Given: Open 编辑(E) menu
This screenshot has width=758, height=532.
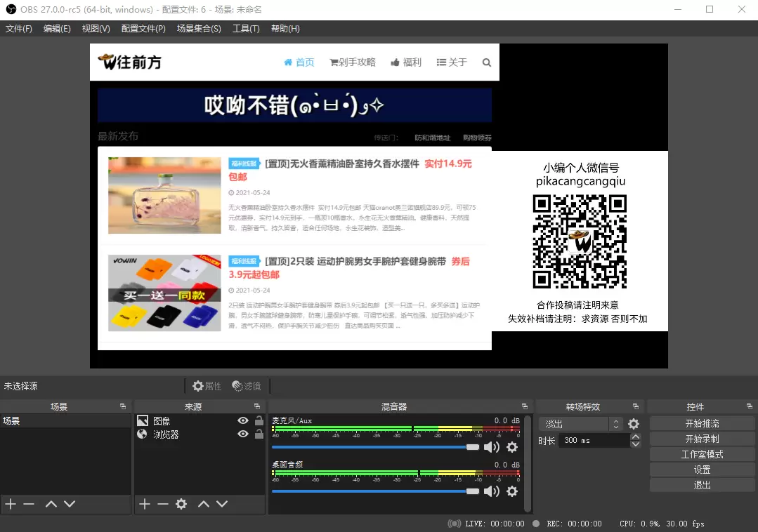Looking at the screenshot, I should pyautogui.click(x=57, y=29).
